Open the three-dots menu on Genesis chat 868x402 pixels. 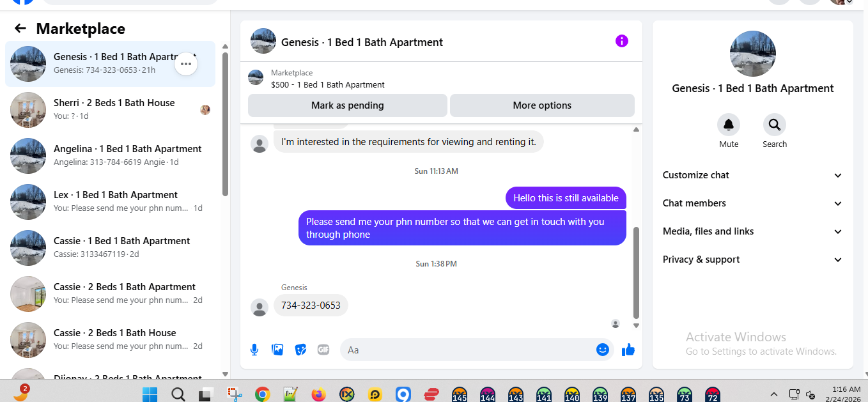186,64
